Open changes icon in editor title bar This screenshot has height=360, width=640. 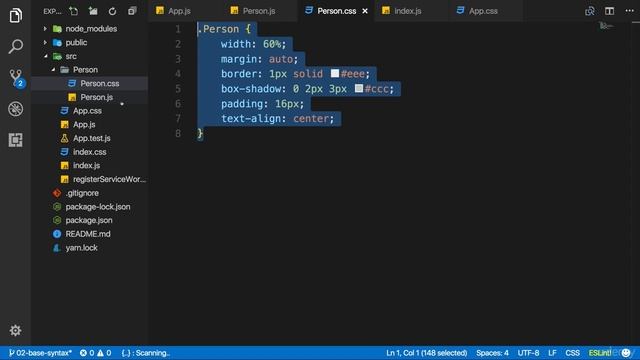[589, 11]
